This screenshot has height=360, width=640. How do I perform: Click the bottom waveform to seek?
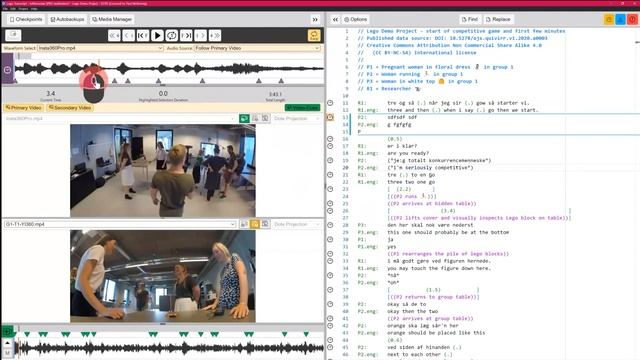[x=169, y=349]
